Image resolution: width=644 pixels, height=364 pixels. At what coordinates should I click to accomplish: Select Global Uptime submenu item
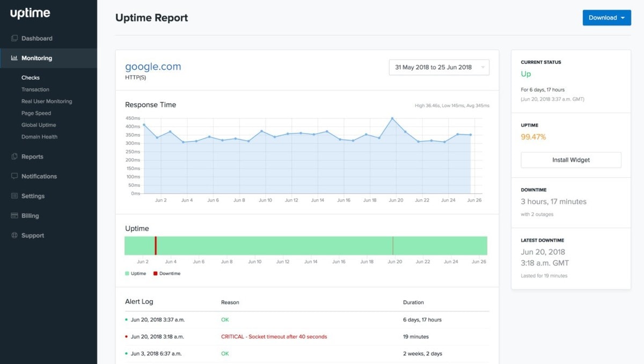click(x=39, y=125)
